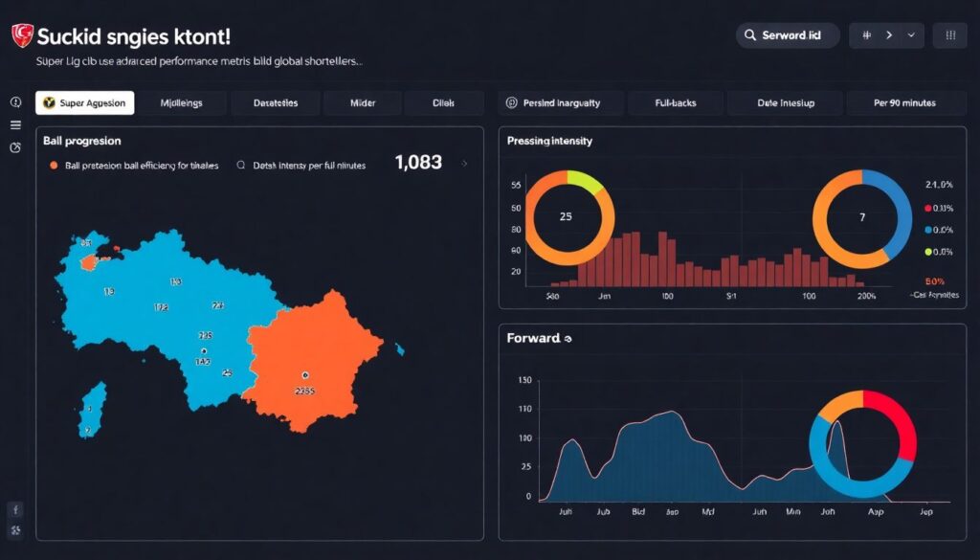Screen dimensions: 980x560
Task: Switch to the Full-backs tab
Action: point(676,102)
